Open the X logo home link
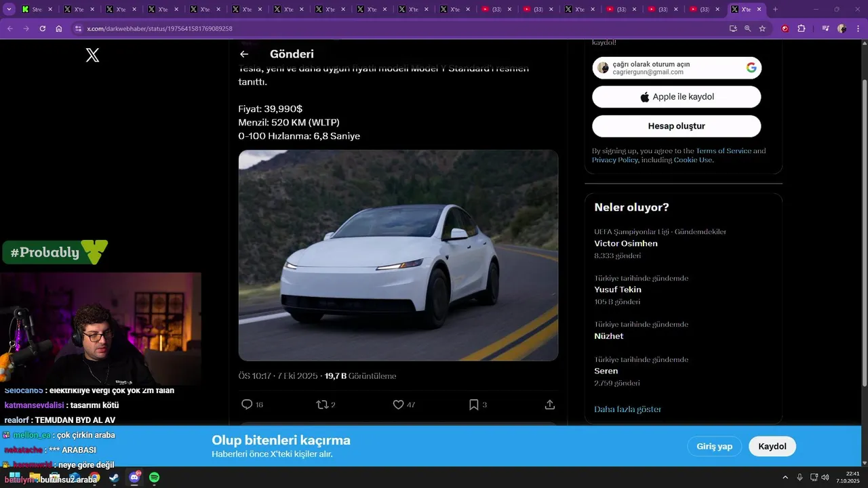Viewport: 868px width, 488px height. (x=93, y=56)
